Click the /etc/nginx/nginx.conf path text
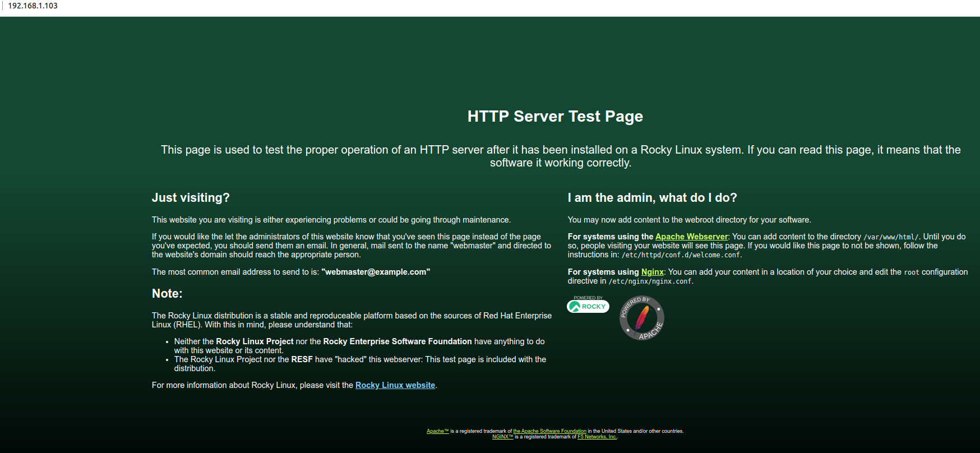 [x=650, y=281]
